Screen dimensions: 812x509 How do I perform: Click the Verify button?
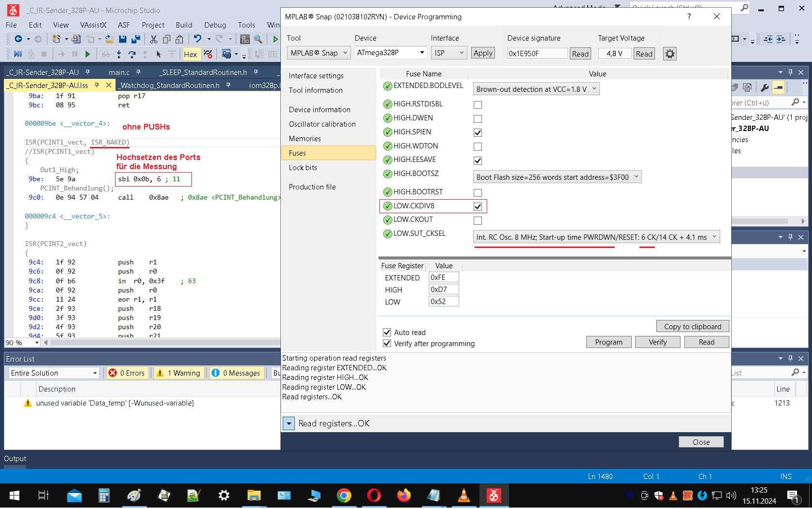(x=657, y=342)
